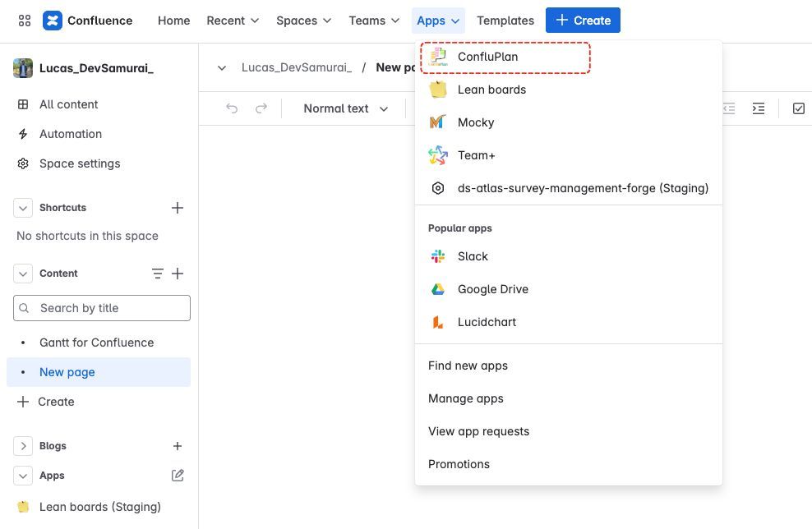Click the Lucidchart logo icon
The width and height of the screenshot is (812, 529).
coord(438,322)
